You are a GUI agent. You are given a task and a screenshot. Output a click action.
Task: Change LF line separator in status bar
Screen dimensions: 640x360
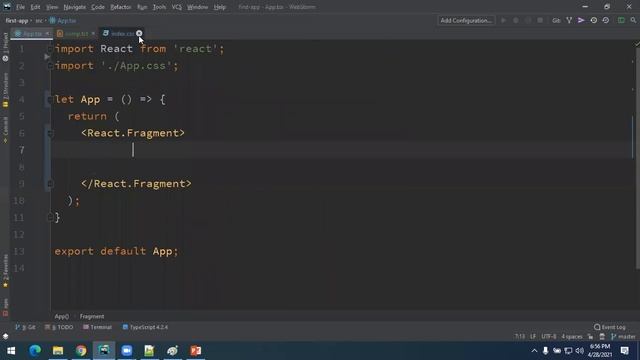[533, 337]
